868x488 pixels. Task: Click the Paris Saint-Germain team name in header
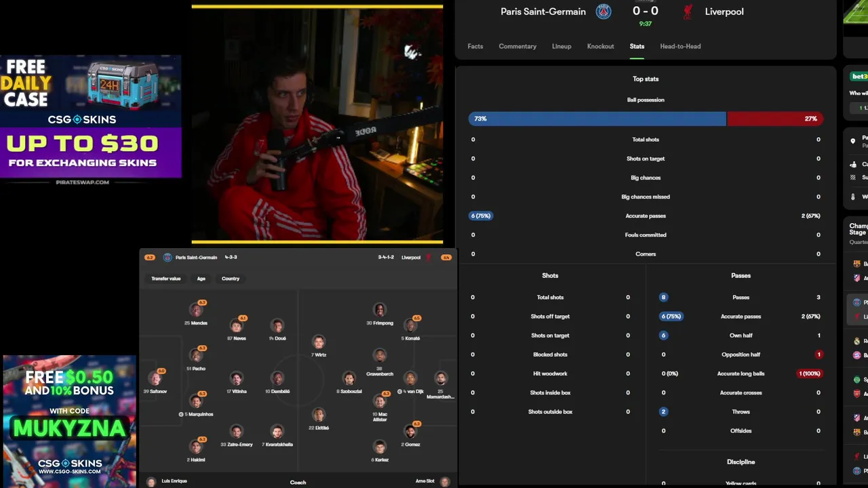(543, 12)
